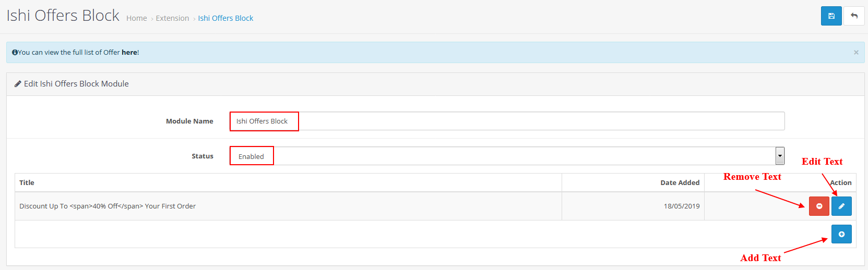
Task: Go to the Home breadcrumb
Action: tap(137, 18)
